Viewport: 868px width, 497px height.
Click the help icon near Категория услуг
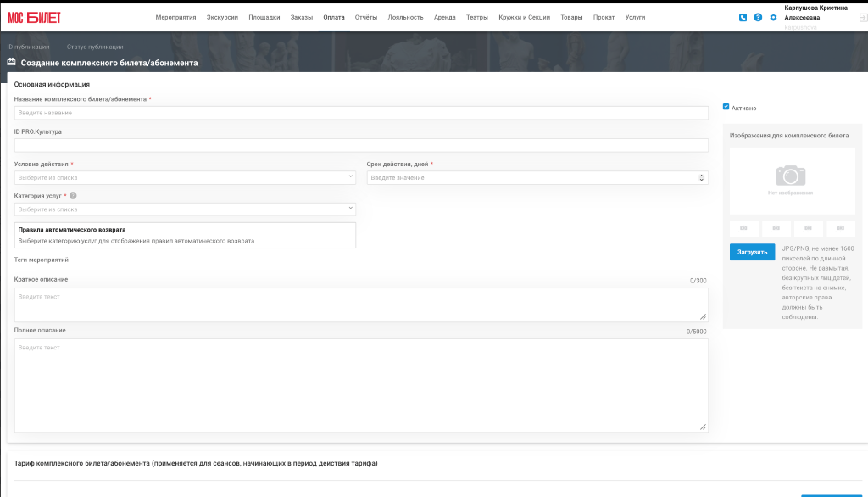pyautogui.click(x=73, y=196)
